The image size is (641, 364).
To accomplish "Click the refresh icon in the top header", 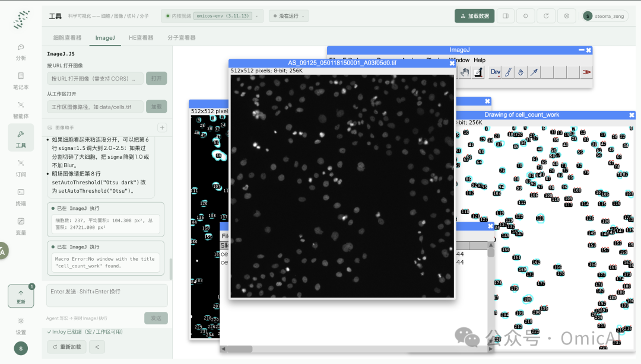I will (x=546, y=16).
